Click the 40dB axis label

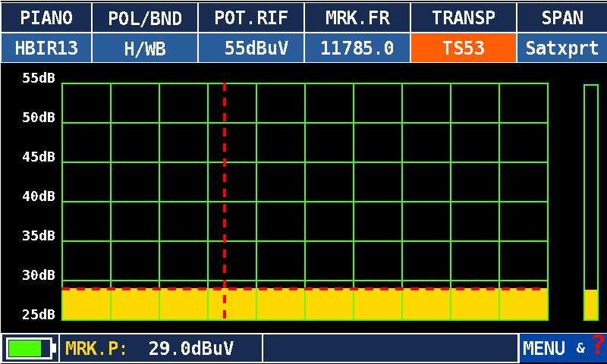[x=39, y=196]
